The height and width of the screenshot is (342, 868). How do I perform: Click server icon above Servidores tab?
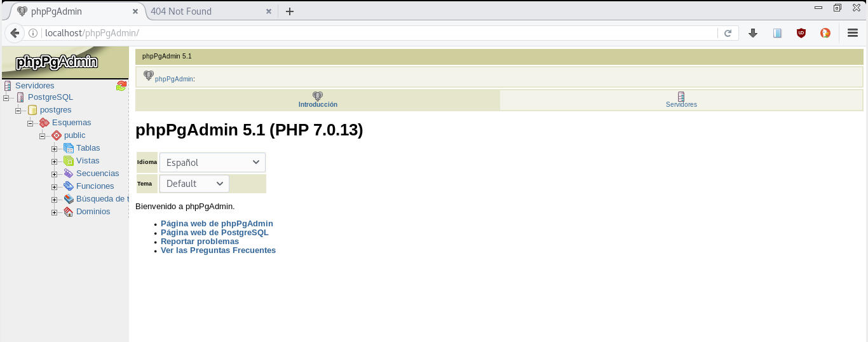681,96
